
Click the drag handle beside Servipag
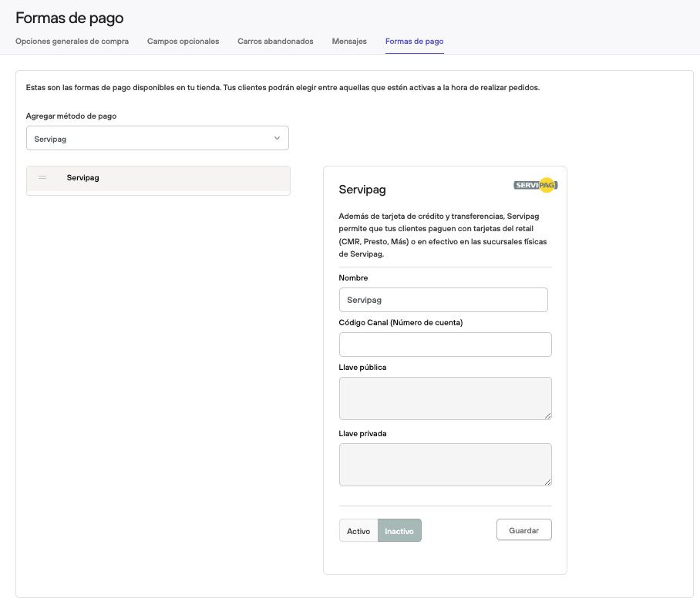tap(42, 178)
